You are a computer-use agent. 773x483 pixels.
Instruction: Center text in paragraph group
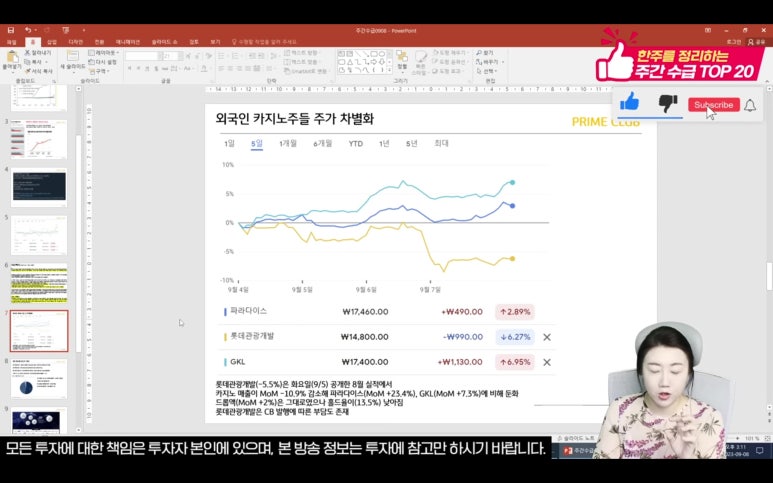click(x=231, y=69)
